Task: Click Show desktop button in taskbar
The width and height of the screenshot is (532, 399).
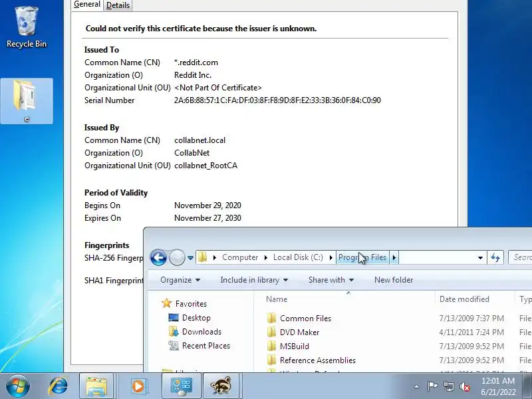Action: click(x=528, y=386)
